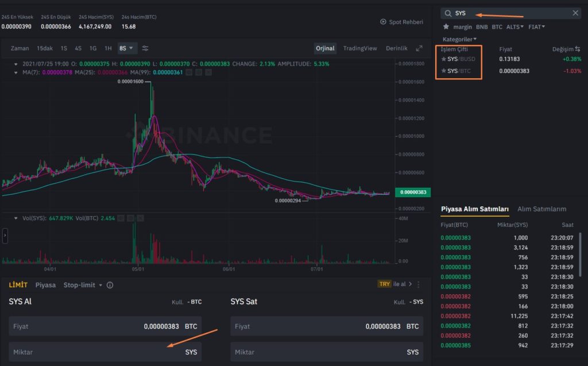Remove the volume indicator

pos(140,218)
